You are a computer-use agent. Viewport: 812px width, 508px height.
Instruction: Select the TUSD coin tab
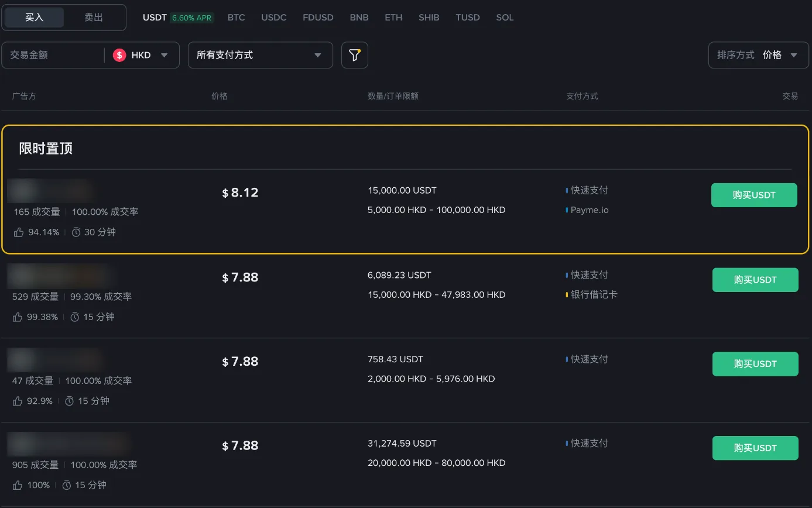[468, 18]
